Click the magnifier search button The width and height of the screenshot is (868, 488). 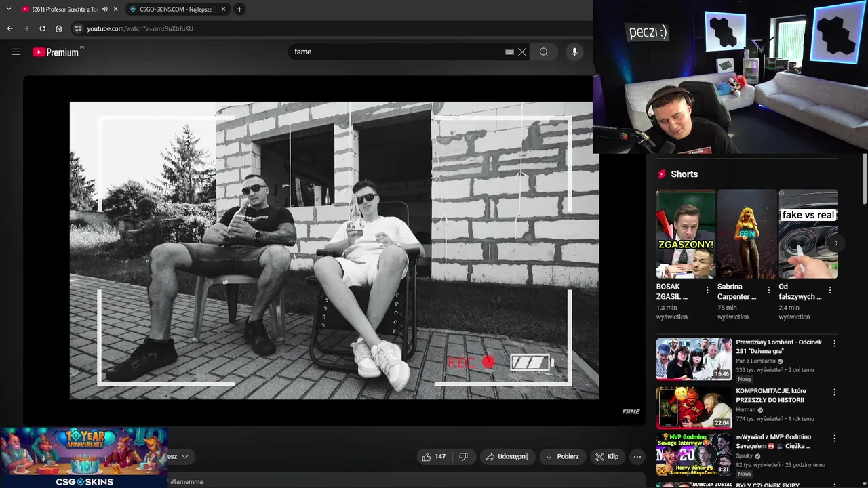coord(543,52)
